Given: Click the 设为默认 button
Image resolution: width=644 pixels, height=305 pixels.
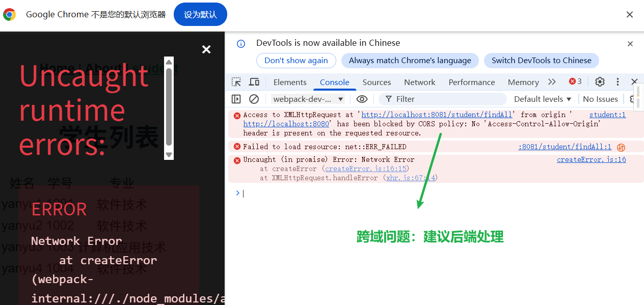Looking at the screenshot, I should [200, 14].
